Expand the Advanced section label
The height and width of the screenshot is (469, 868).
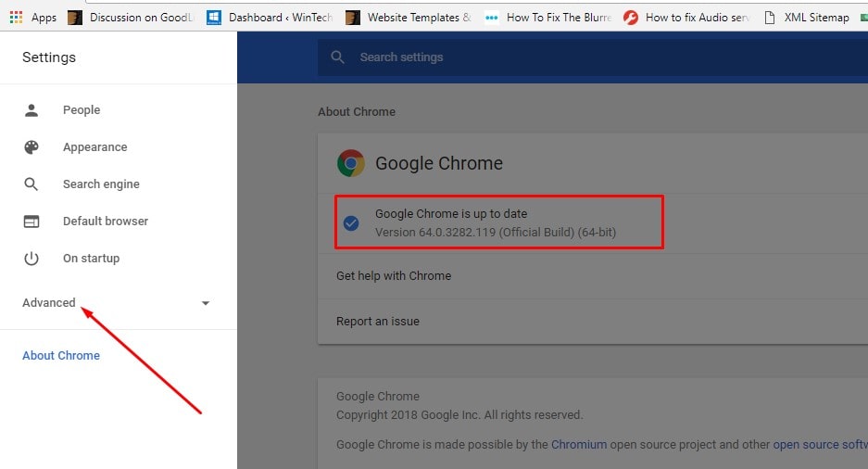click(49, 303)
